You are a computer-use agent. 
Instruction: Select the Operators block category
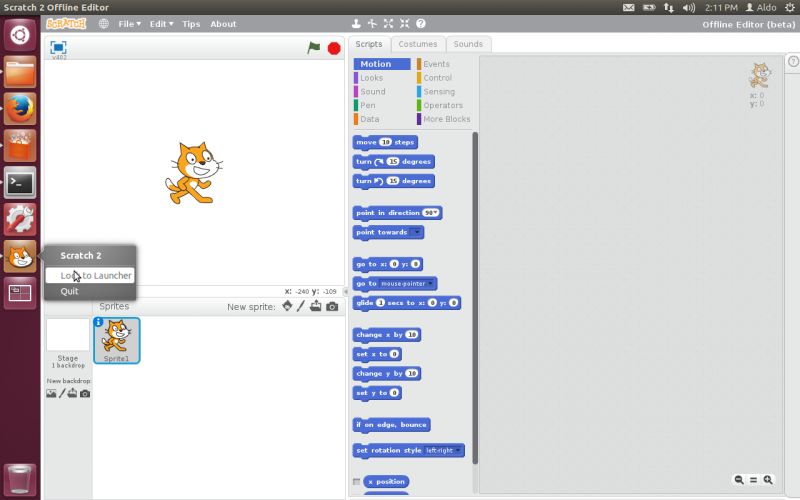pyautogui.click(x=444, y=106)
